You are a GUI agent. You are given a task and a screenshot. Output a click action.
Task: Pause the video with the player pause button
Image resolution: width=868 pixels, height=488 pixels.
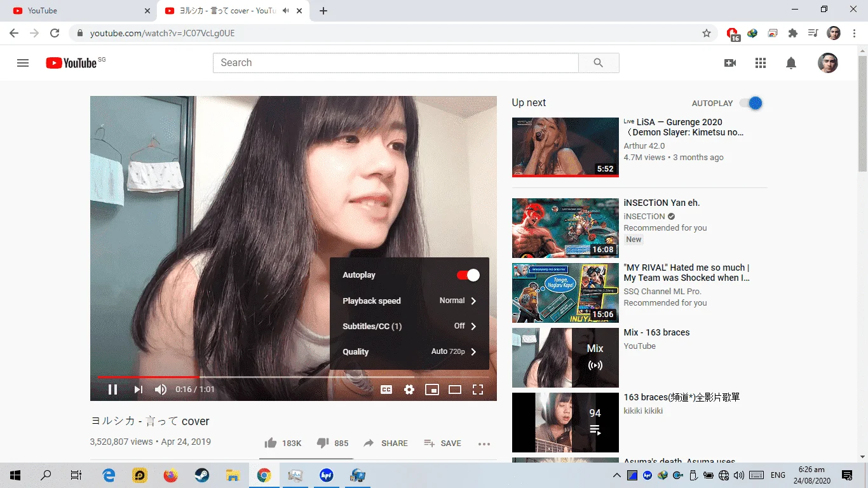click(x=112, y=390)
